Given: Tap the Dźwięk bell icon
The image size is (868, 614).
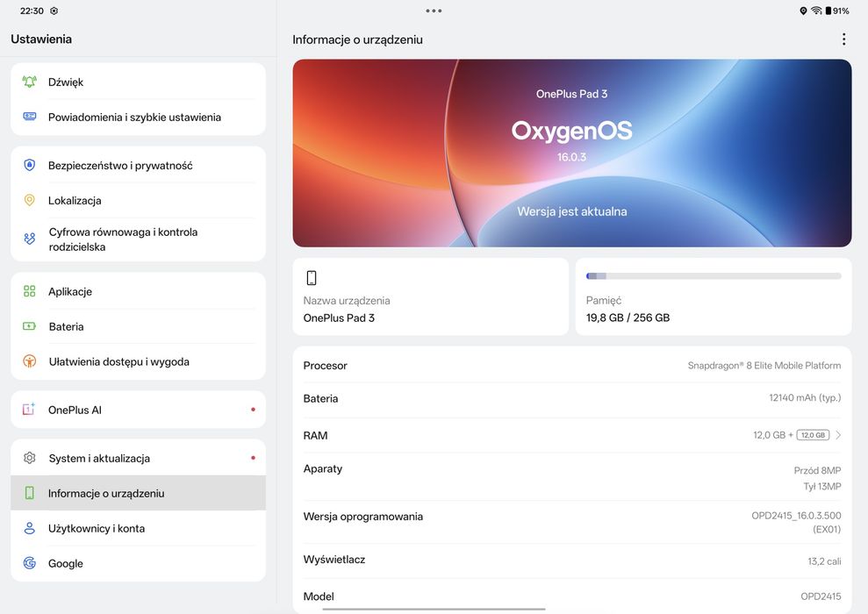Looking at the screenshot, I should [29, 82].
